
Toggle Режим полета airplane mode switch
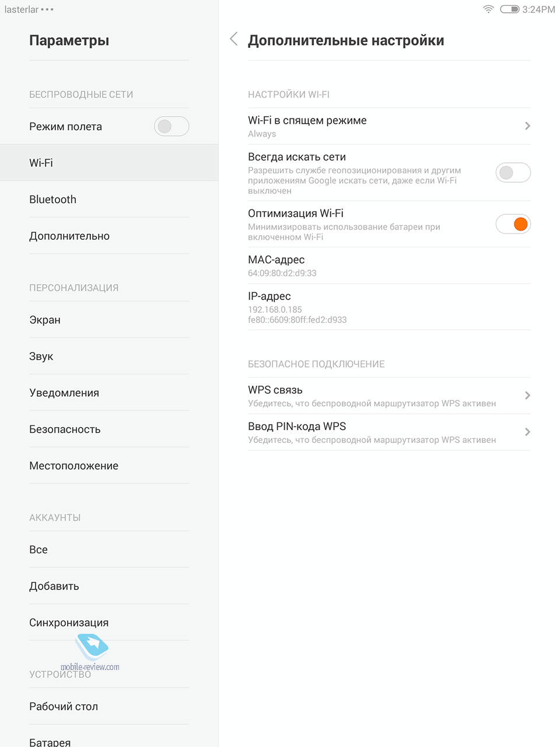(171, 126)
